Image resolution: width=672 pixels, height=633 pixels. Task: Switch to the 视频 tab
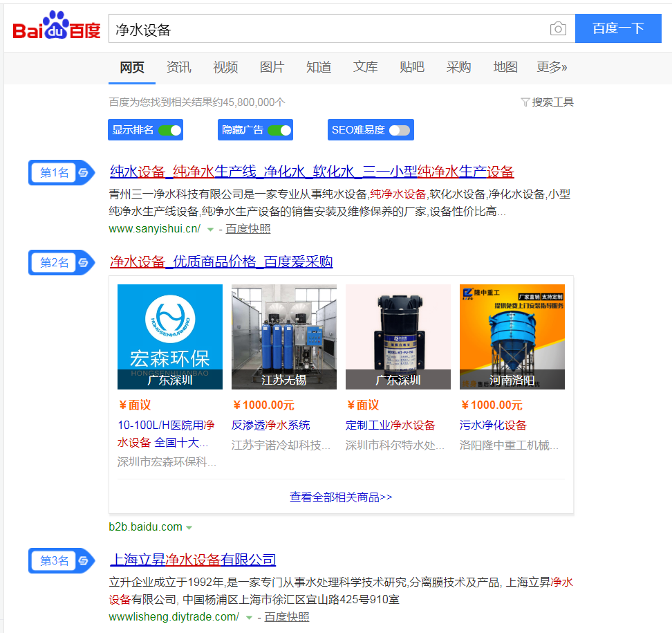pos(225,67)
